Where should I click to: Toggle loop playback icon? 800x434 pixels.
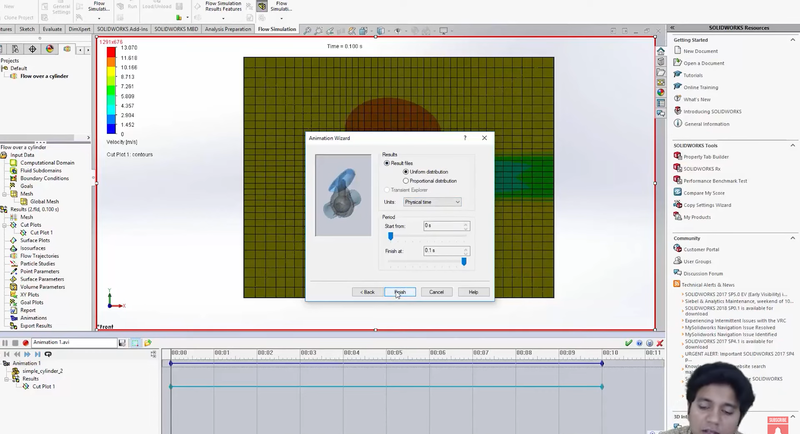[x=48, y=354]
